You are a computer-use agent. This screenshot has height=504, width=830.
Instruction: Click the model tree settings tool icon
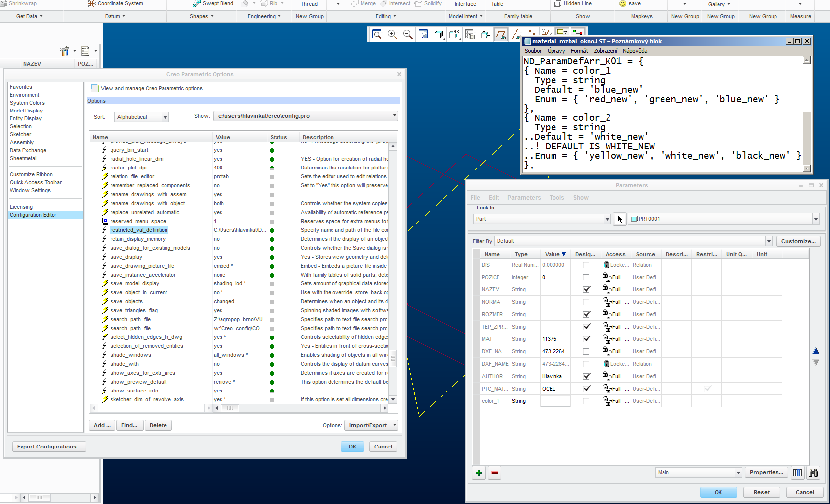coord(64,51)
